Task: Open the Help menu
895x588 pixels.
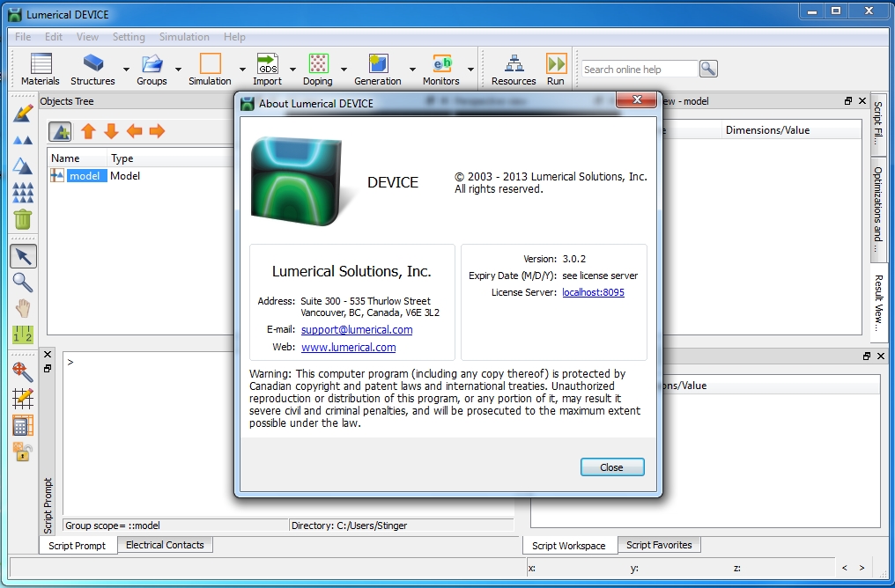Action: [234, 36]
